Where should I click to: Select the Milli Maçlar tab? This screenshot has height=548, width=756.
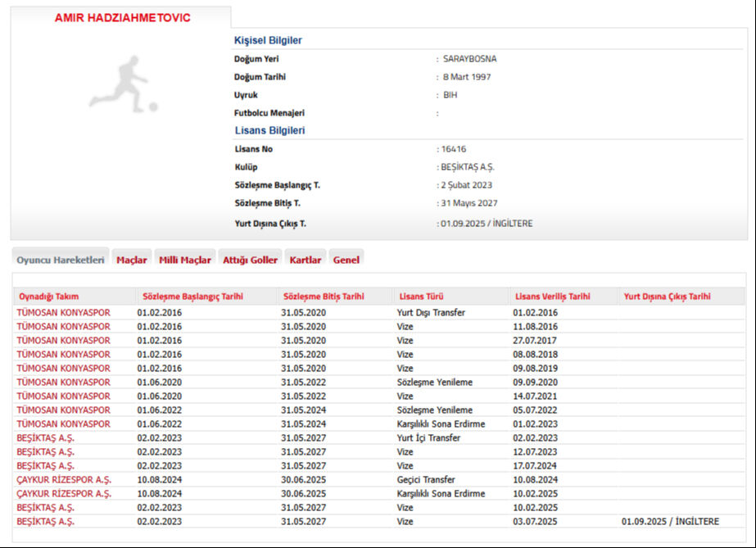pyautogui.click(x=184, y=260)
